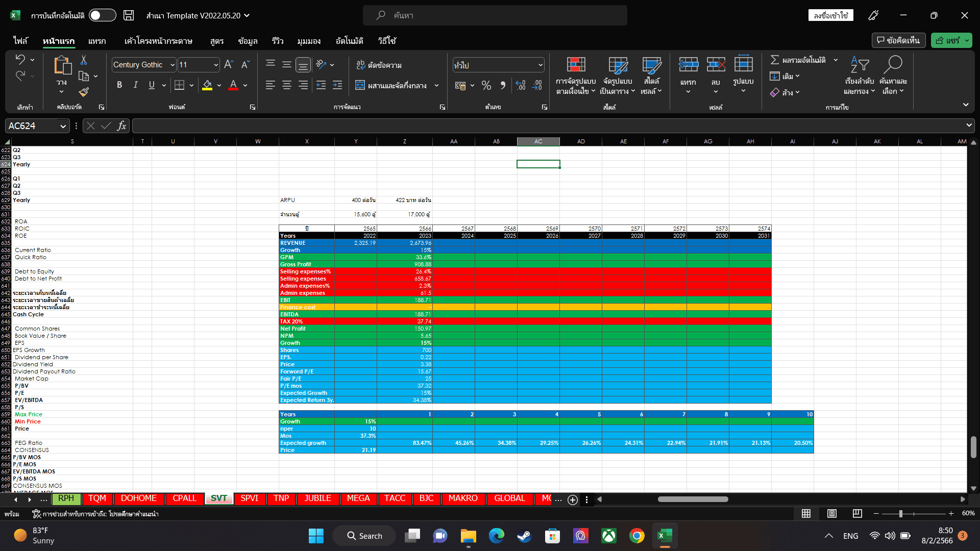Switch to the DOHOME sheet tab
The width and height of the screenshot is (980, 551).
click(138, 498)
